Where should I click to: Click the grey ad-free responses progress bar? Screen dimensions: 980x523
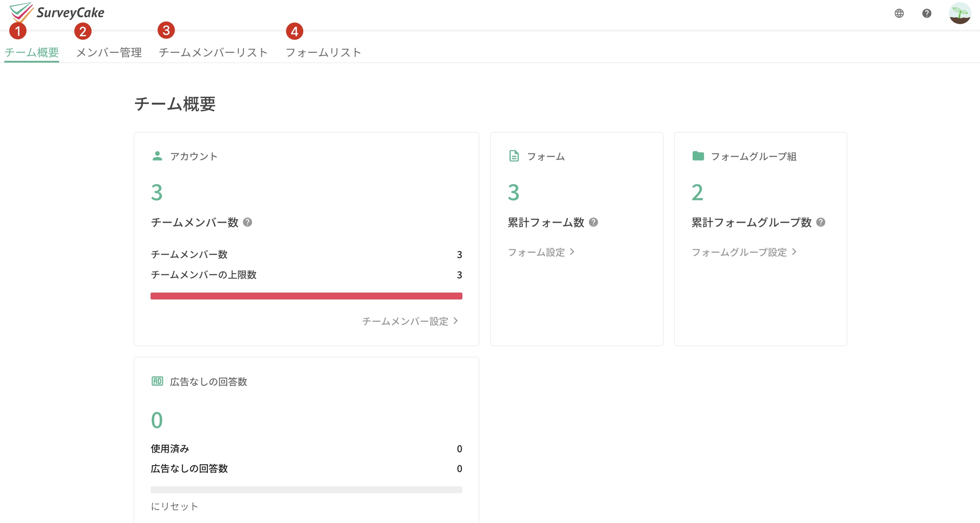click(306, 490)
